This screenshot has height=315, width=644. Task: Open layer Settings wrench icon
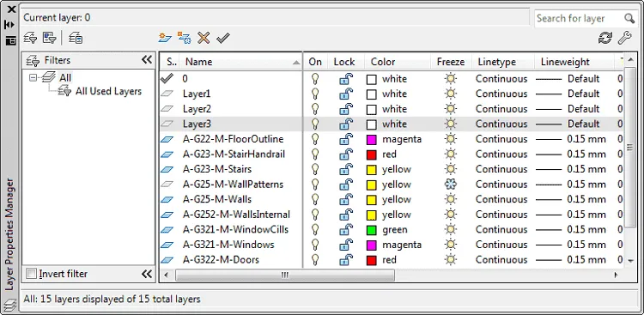click(x=624, y=38)
